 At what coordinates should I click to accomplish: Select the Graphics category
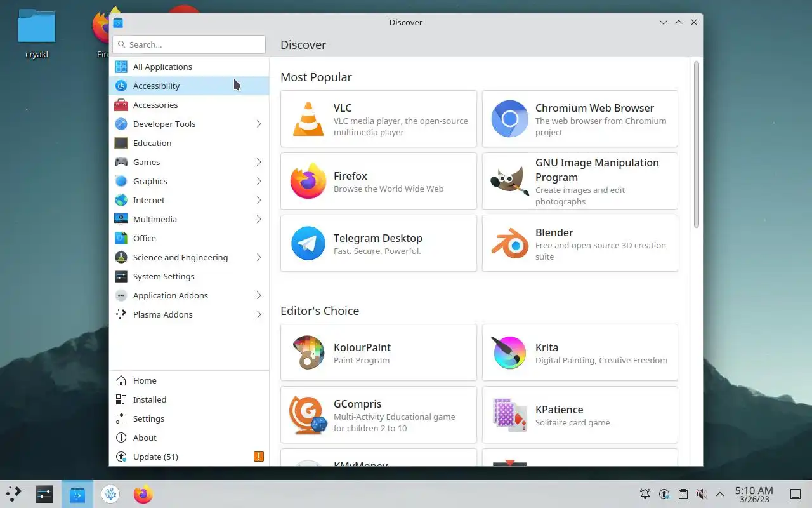pos(189,181)
